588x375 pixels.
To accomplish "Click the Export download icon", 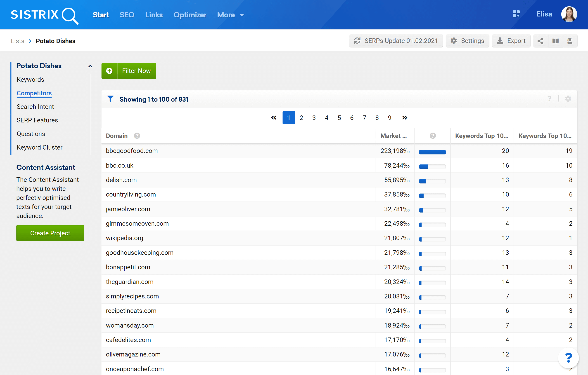I will pyautogui.click(x=500, y=41).
